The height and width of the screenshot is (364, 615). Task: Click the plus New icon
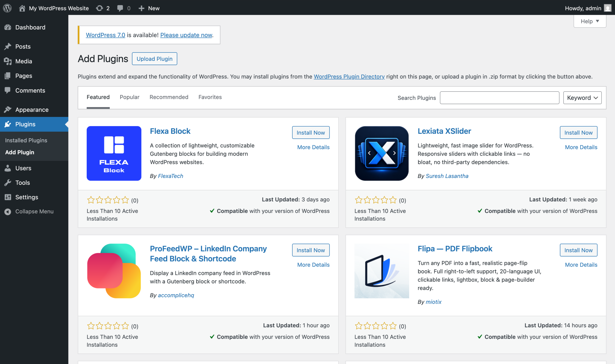click(x=141, y=8)
